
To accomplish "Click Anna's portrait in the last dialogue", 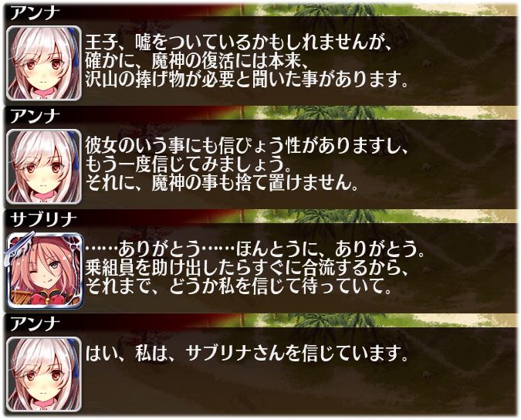I will click(x=44, y=374).
